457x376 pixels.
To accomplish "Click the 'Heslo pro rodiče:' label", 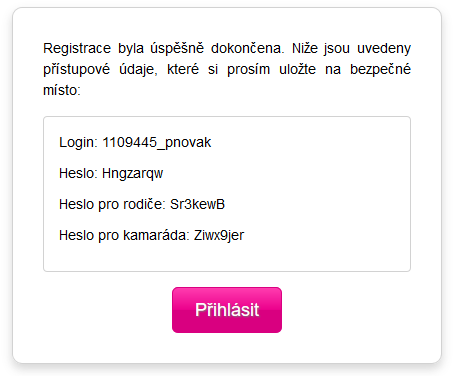I will click(112, 204).
